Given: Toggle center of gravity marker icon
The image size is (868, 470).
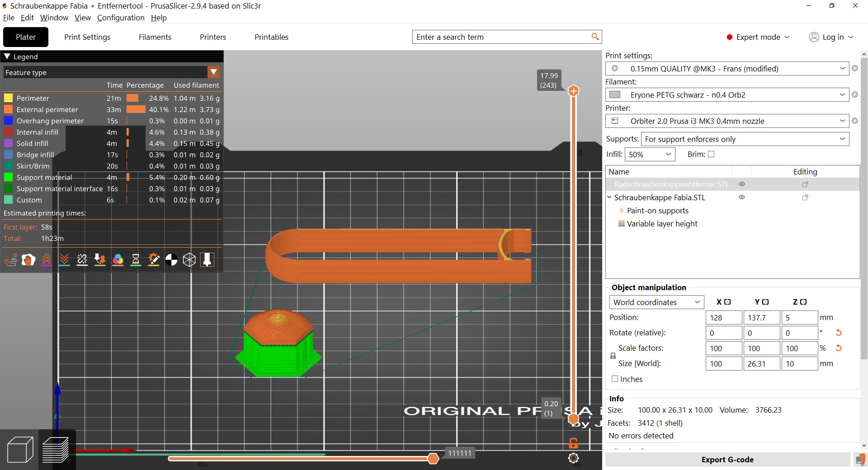Looking at the screenshot, I should 171,260.
